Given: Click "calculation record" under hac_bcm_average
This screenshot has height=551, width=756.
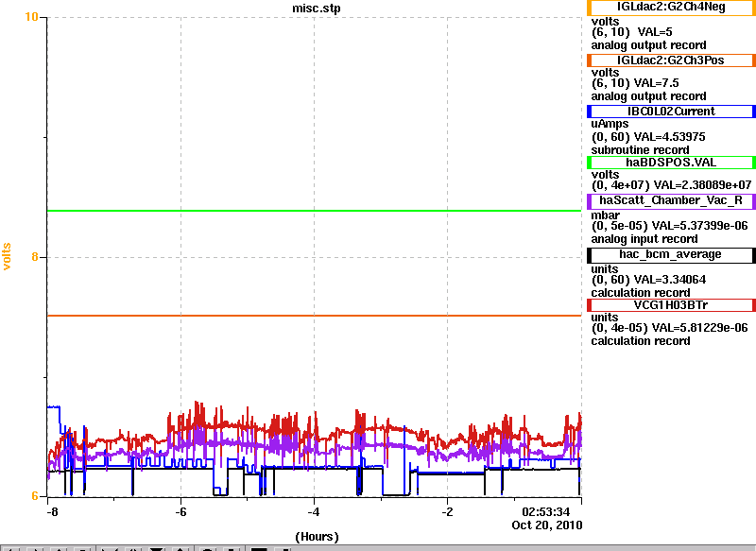Looking at the screenshot, I should [x=641, y=293].
